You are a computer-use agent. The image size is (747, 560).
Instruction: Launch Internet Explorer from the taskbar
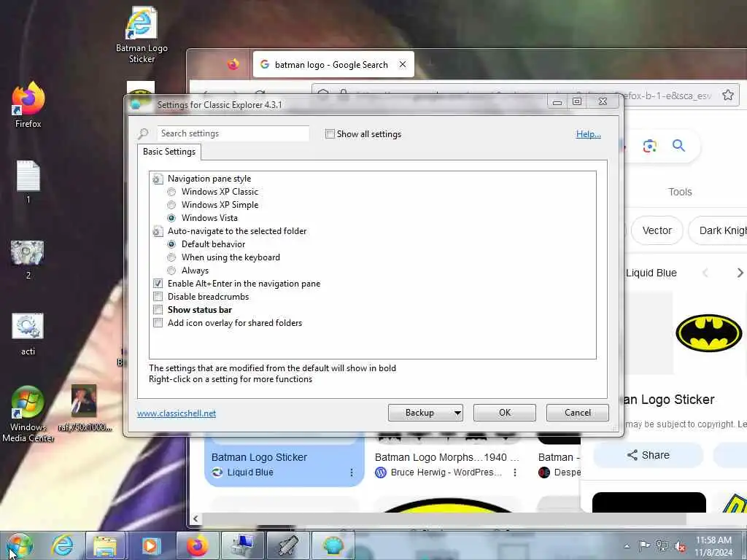click(x=63, y=545)
